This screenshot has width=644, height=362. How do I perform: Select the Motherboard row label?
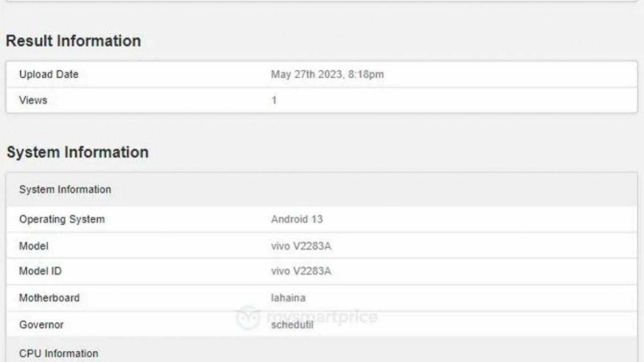coord(49,298)
